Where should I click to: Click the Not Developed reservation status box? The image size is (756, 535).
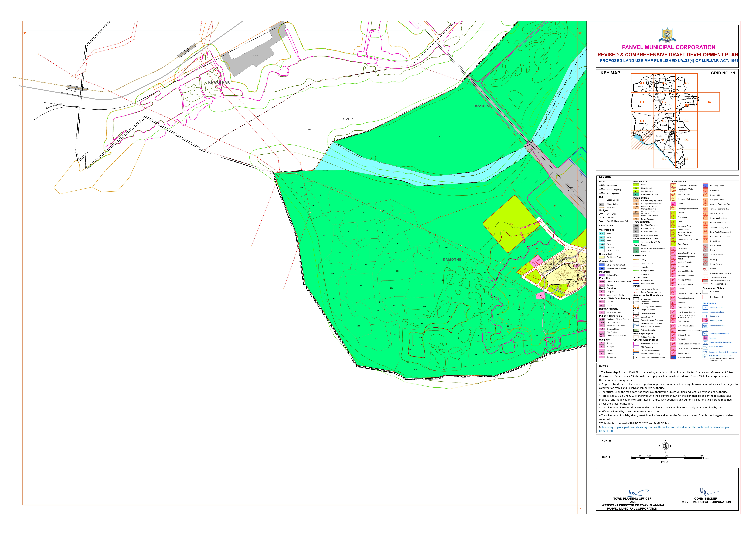click(705, 297)
